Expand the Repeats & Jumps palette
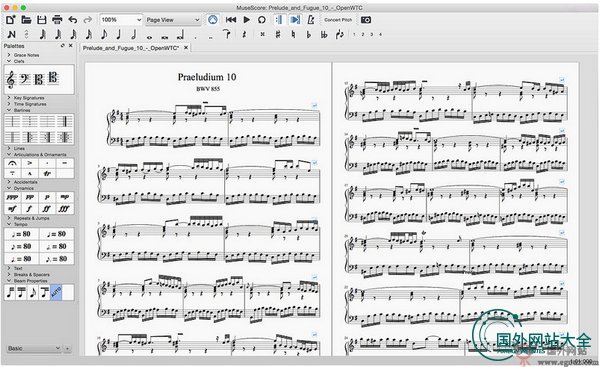The image size is (600, 367). tap(9, 218)
